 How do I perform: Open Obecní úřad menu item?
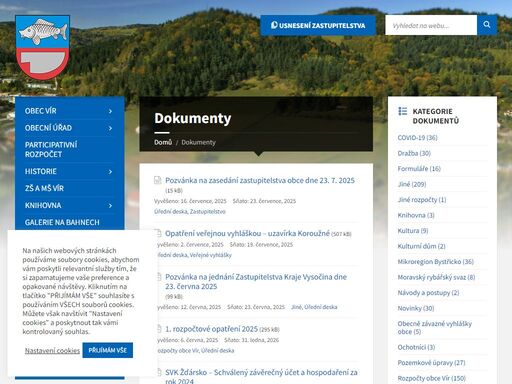(x=48, y=128)
